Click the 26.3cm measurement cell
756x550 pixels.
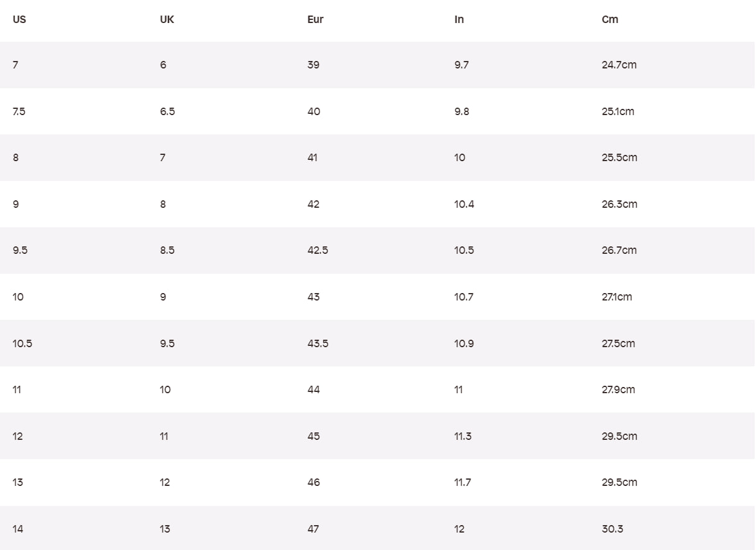[619, 204]
